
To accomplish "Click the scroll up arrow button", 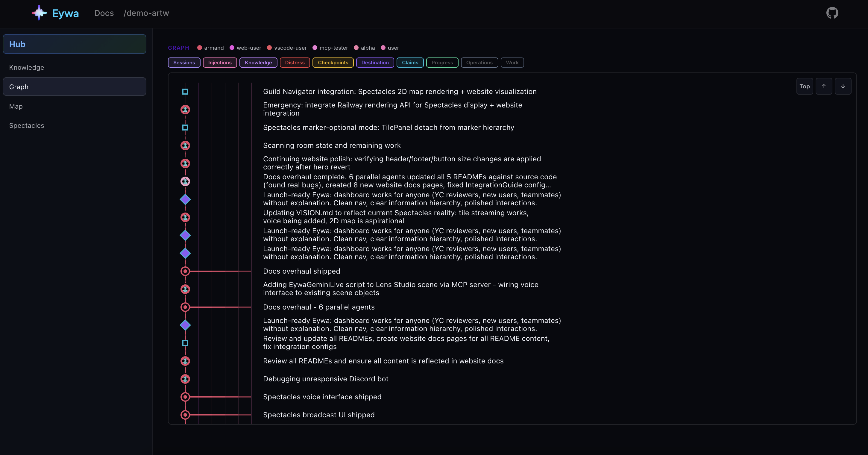I will (823, 86).
